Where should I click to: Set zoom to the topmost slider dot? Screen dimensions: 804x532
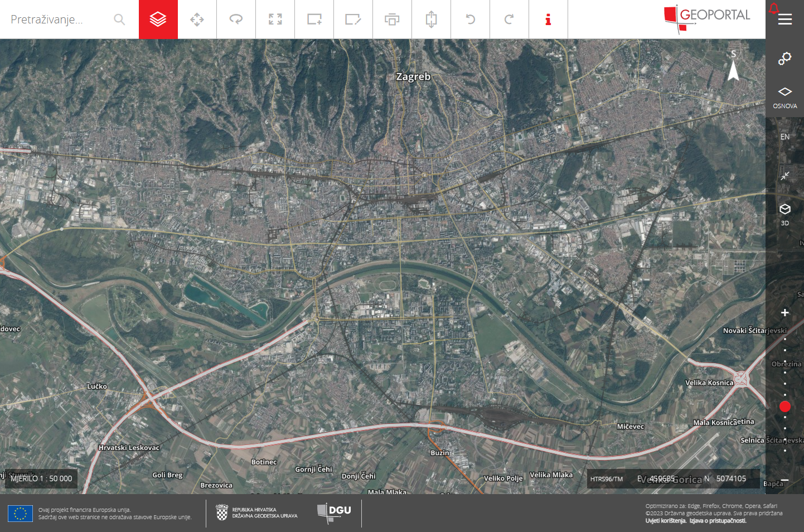click(785, 339)
